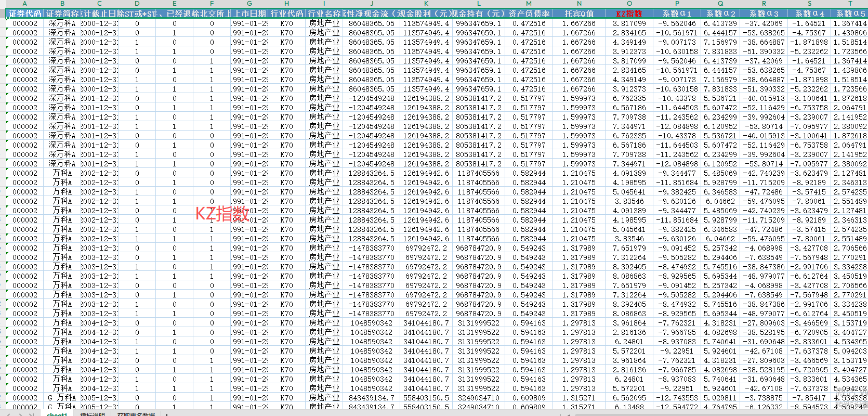Select column N by its letter header
This screenshot has height=416, width=868.
[579, 4]
